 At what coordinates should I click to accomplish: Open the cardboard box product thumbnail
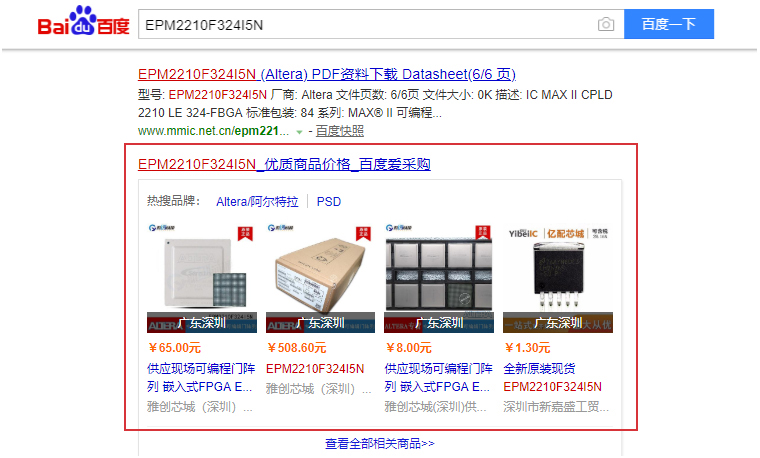coord(320,278)
